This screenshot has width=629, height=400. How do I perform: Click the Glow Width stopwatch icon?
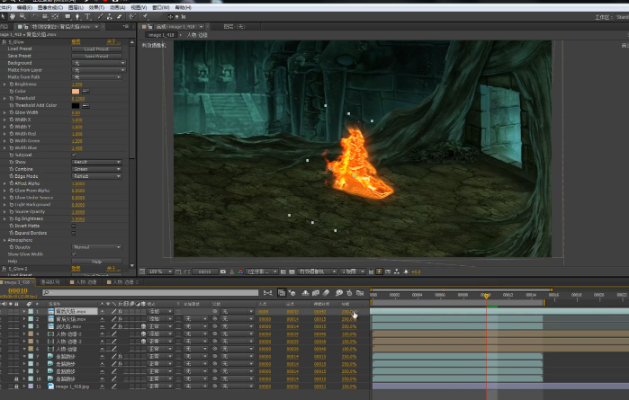coord(12,112)
